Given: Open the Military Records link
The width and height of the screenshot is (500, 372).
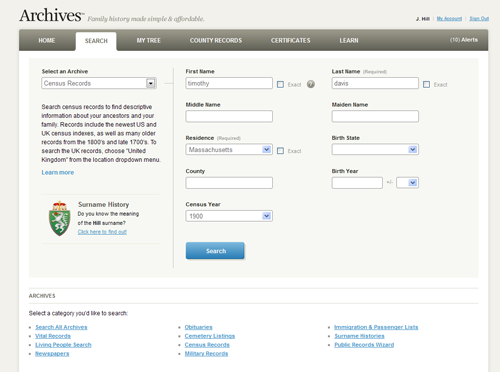Looking at the screenshot, I should [x=207, y=354].
